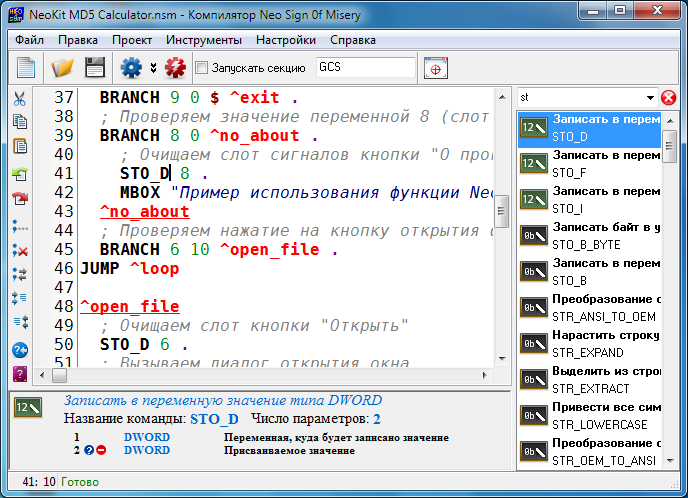Screen dimensions: 688x498
Task: Create a new file with the blank page icon
Action: click(25, 68)
